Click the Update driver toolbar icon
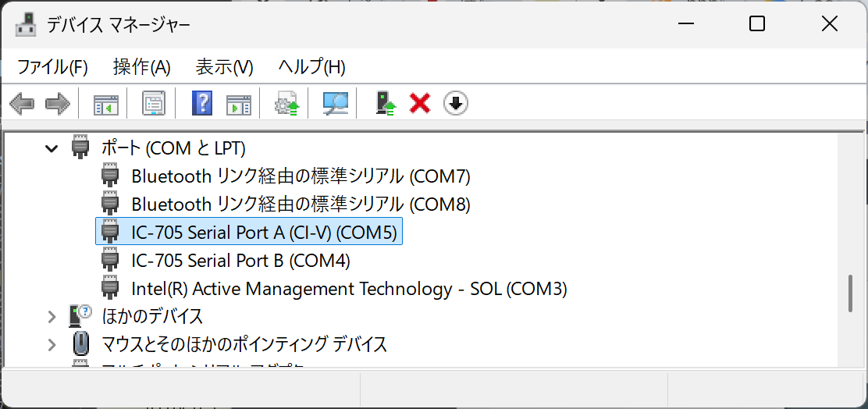Screen dimensions: 868x409 286,103
